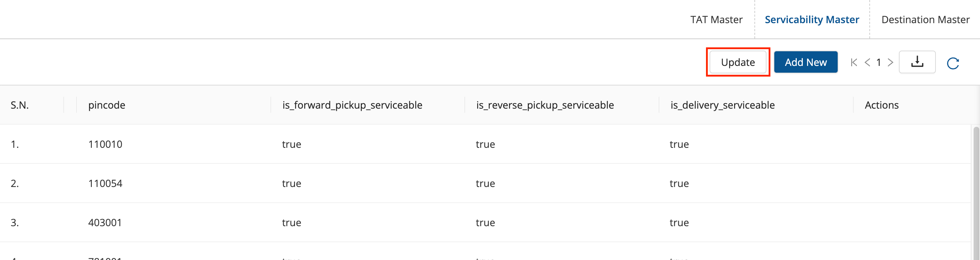Click the Actions column header
Viewport: 980px width, 260px height.
pos(881,105)
